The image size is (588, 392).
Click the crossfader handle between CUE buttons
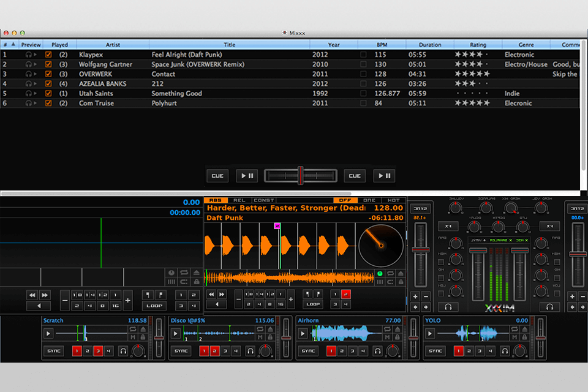[x=300, y=176]
